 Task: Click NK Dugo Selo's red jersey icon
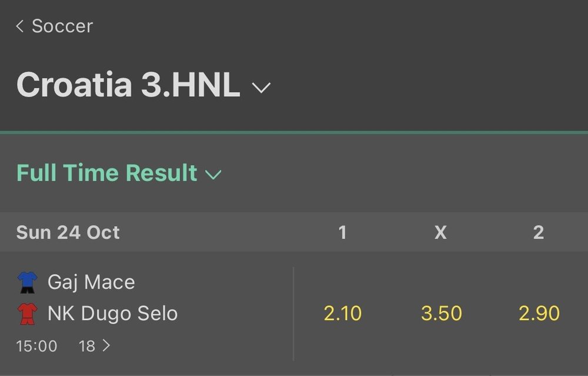point(28,314)
